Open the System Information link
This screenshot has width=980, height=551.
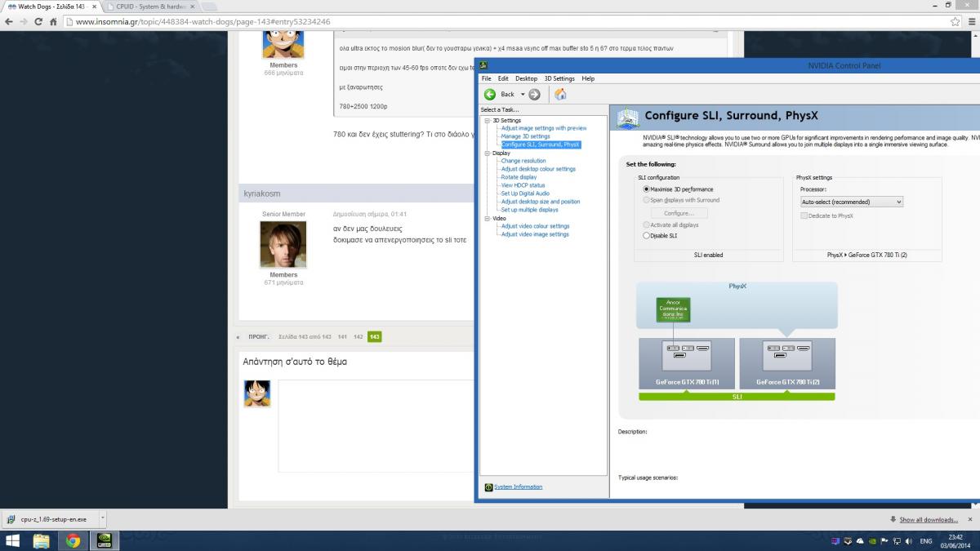[x=518, y=487]
